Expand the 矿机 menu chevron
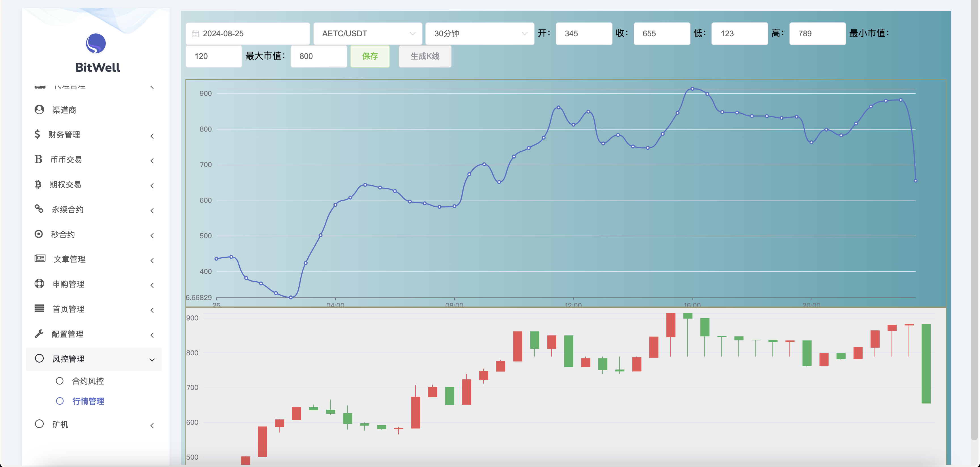Image resolution: width=980 pixels, height=467 pixels. tap(152, 426)
